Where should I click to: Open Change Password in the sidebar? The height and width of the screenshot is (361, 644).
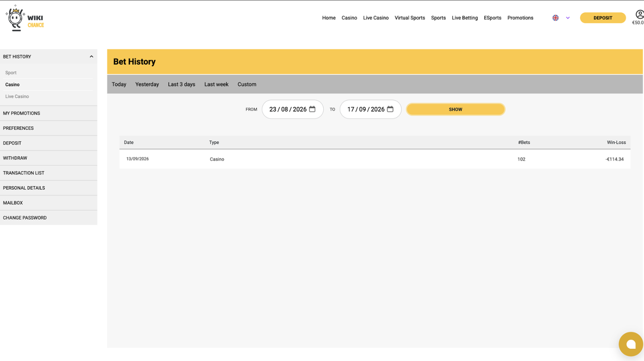(49, 218)
